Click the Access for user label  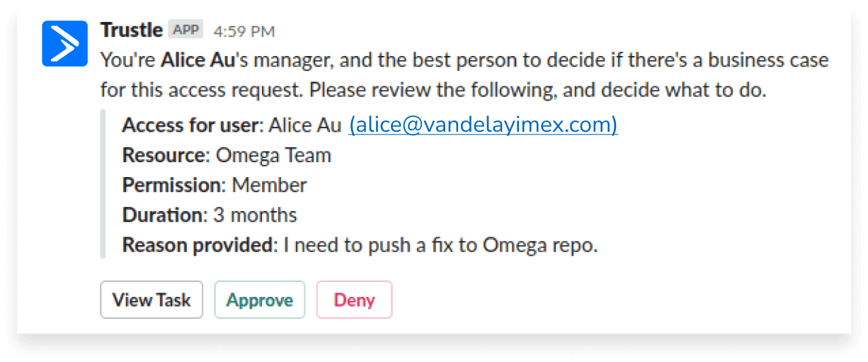(x=190, y=125)
